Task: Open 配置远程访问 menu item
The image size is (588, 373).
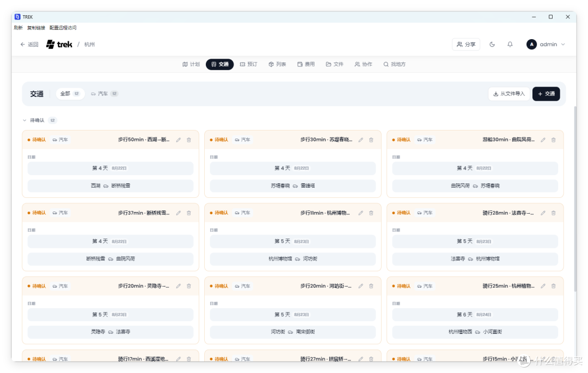Action: [x=63, y=28]
